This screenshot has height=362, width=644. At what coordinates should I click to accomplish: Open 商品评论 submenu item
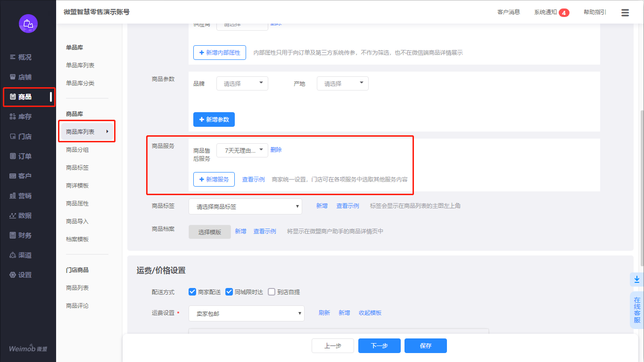[77, 305]
